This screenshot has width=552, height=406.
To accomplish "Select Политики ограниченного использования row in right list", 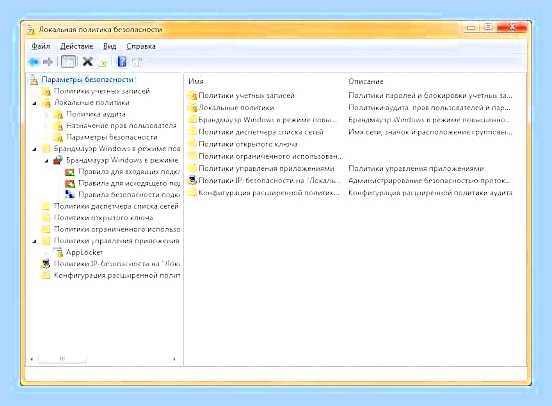I will click(270, 156).
